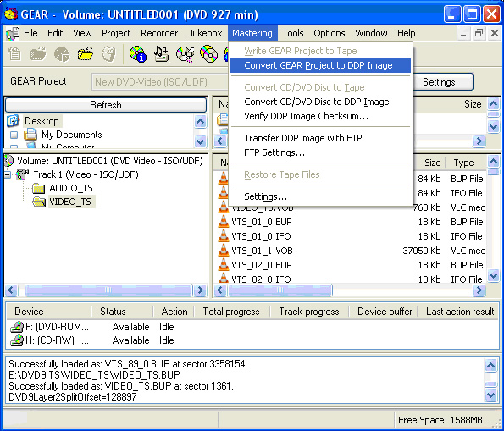This screenshot has width=504, height=431.
Task: Click the cone icon beside VTS_02_0.BUP
Action: click(223, 265)
